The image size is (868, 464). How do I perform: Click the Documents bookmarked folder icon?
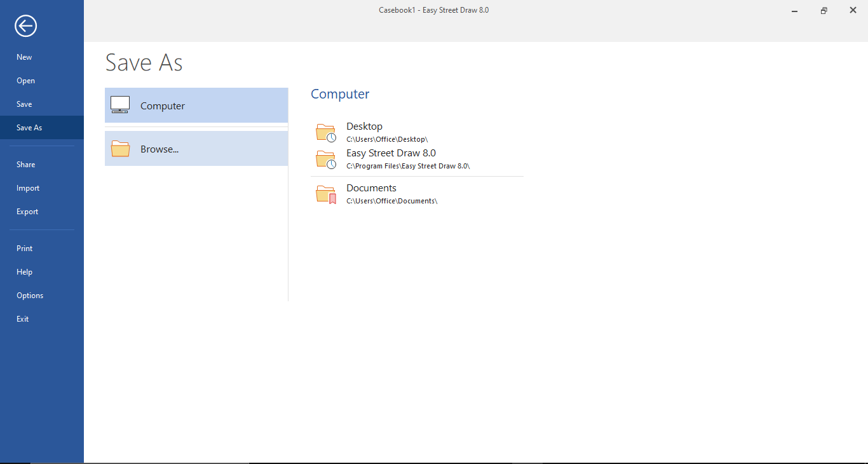[326, 194]
